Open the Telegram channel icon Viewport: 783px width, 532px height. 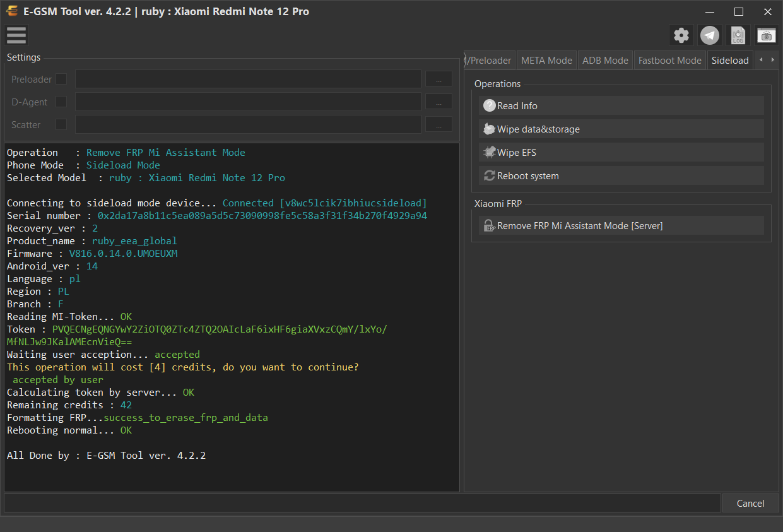pos(710,35)
